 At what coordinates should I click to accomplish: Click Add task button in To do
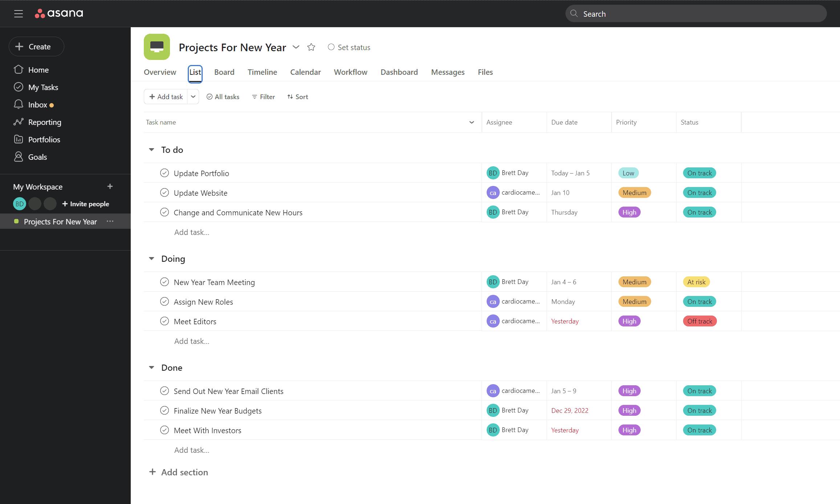coord(191,232)
